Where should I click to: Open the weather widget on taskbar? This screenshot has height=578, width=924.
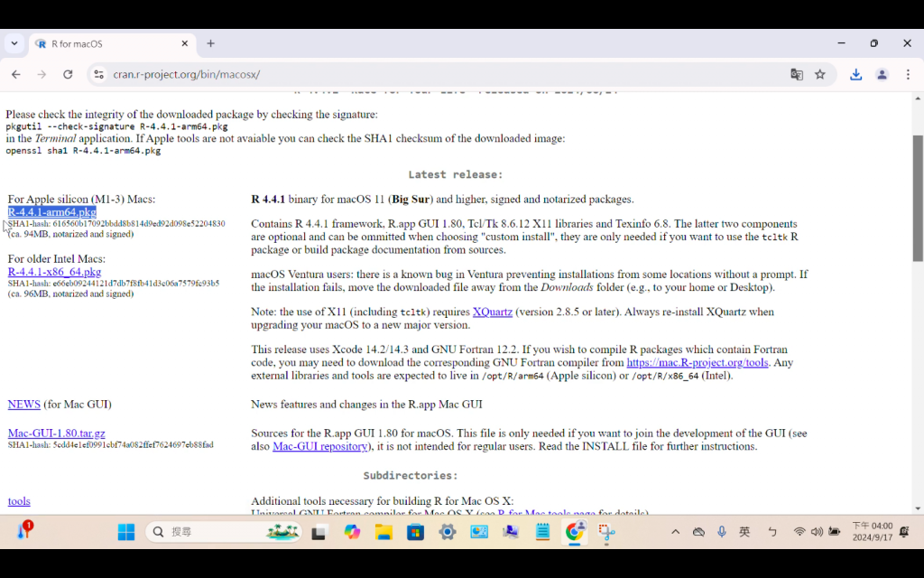[x=24, y=530]
